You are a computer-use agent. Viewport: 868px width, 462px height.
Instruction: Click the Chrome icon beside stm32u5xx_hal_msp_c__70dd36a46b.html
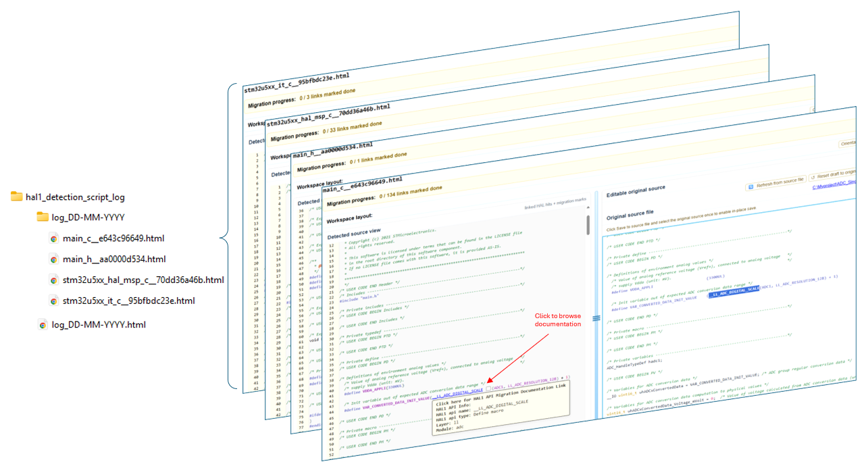(54, 280)
